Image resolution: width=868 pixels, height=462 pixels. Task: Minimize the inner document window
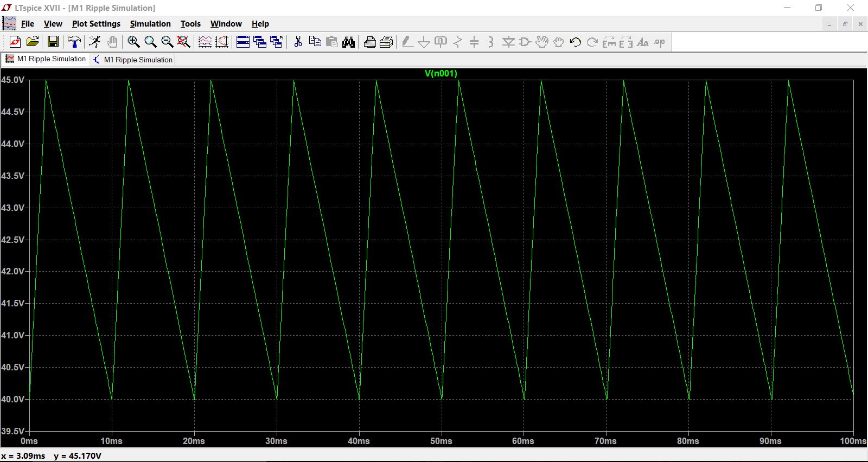829,24
